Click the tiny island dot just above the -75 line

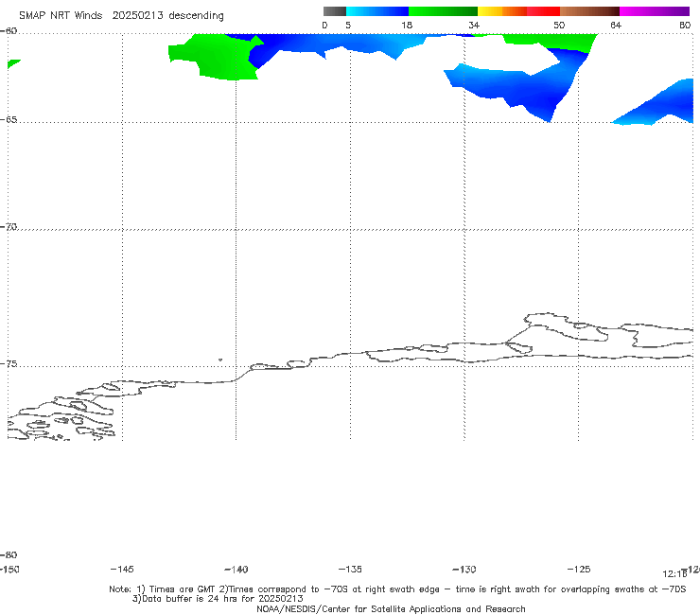(x=220, y=360)
